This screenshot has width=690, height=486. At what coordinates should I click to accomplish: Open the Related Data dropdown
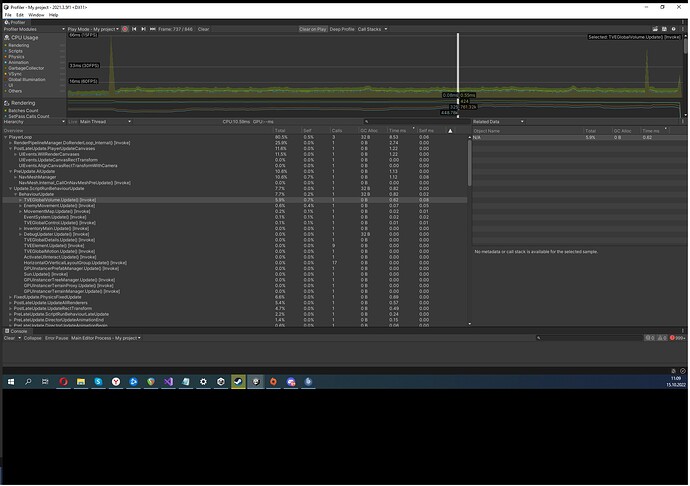click(498, 122)
